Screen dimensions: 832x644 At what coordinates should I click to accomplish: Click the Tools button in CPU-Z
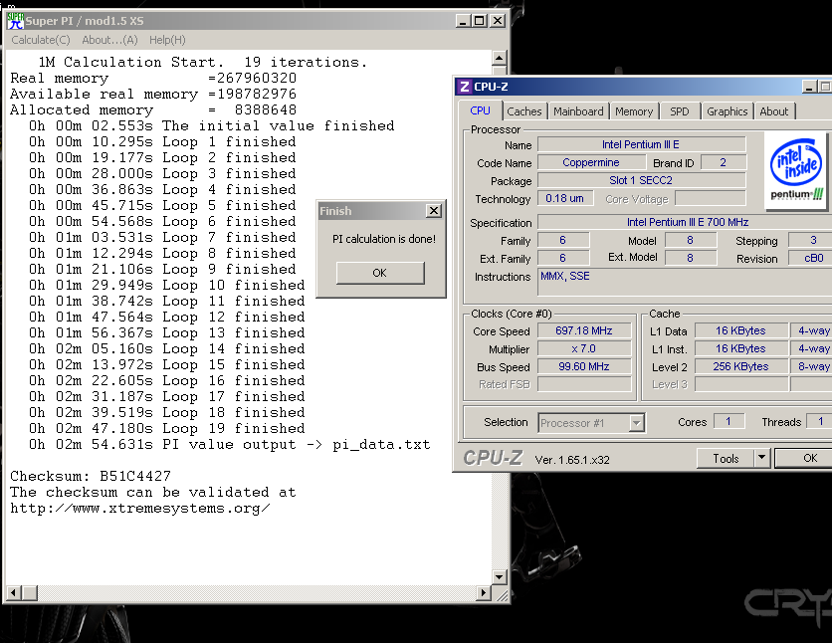coord(726,458)
